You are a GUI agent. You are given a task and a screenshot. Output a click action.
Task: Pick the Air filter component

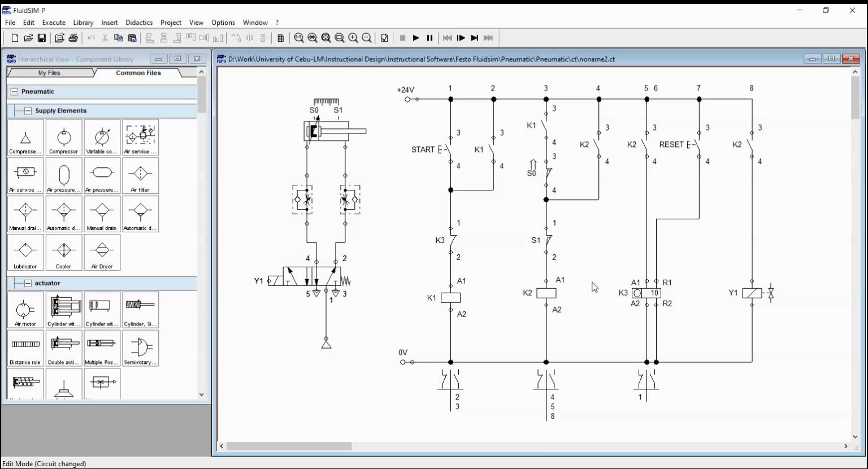[x=141, y=176]
